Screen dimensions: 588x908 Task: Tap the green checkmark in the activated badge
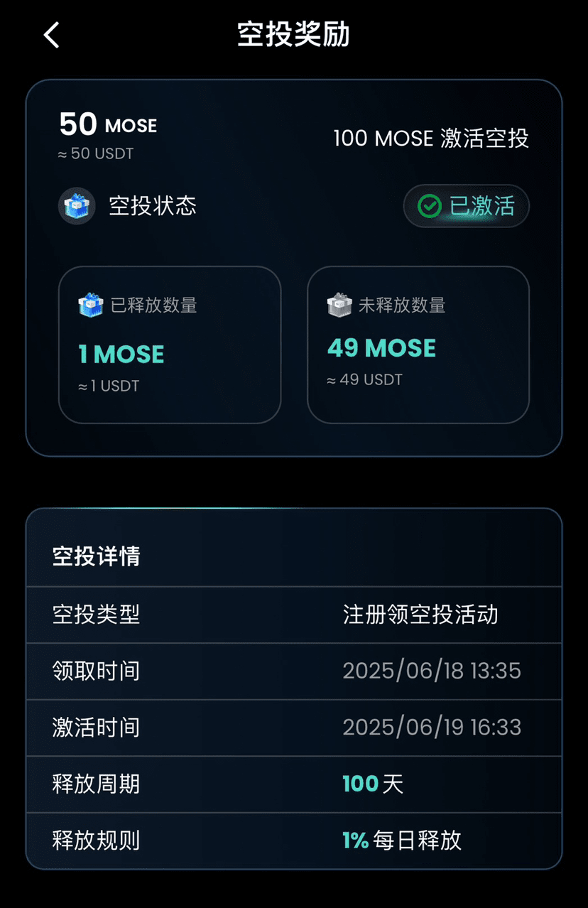429,206
